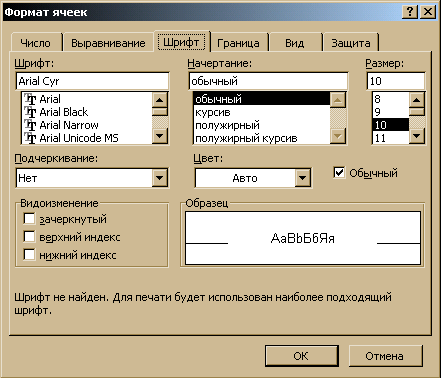
Task: Choose Arial Unicode MS font
Action: click(x=87, y=138)
